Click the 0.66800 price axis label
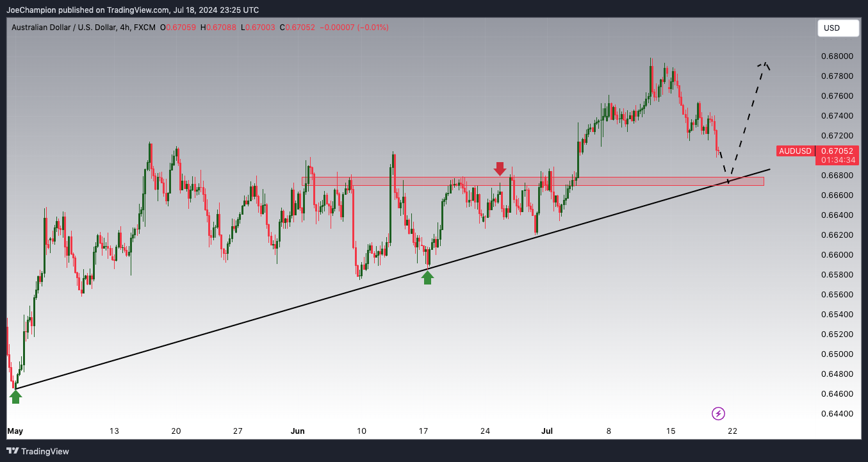The image size is (868, 462). click(837, 176)
